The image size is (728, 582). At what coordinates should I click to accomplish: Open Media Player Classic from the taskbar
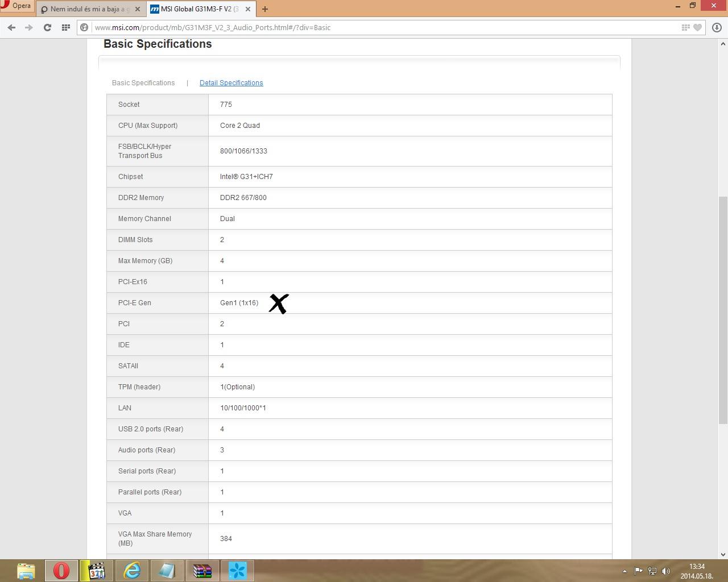pos(97,571)
